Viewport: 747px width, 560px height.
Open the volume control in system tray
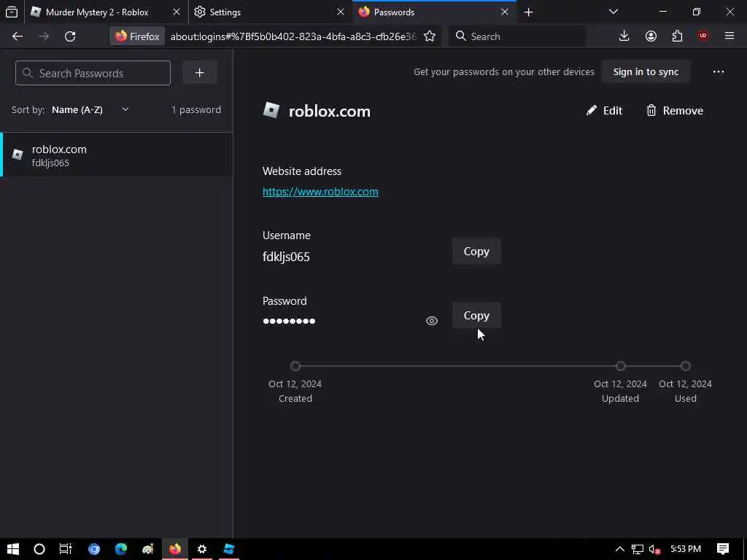pos(654,549)
